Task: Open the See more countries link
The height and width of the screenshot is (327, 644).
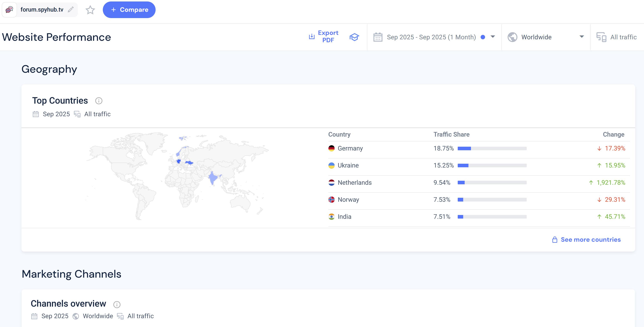Action: [x=591, y=240]
